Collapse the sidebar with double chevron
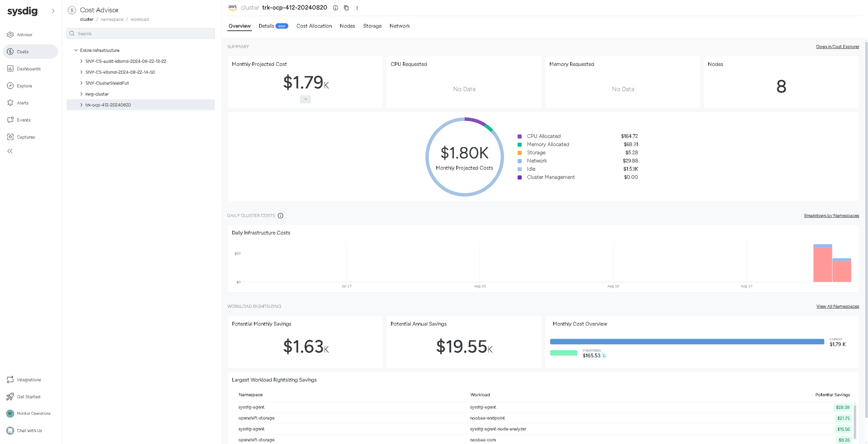This screenshot has height=444, width=868. tap(10, 151)
